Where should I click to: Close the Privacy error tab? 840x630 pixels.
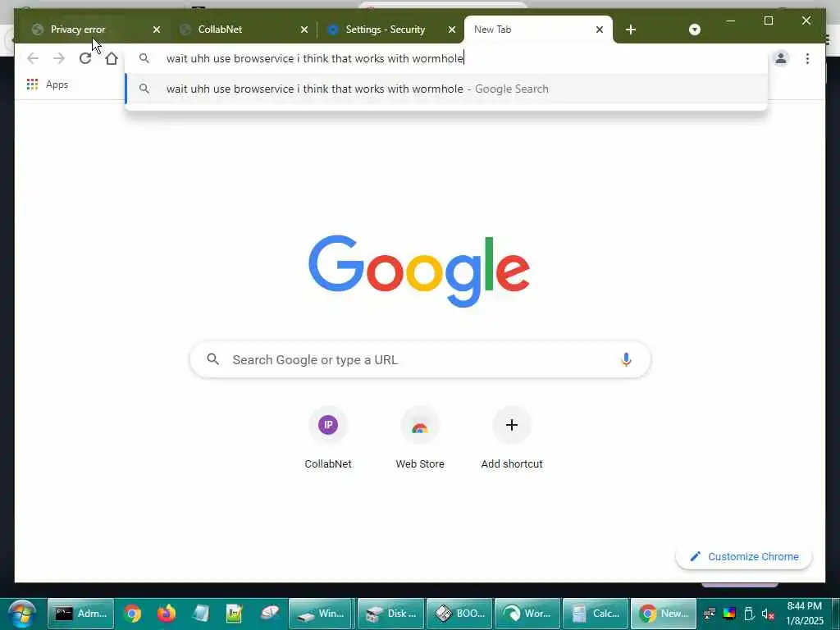(157, 30)
